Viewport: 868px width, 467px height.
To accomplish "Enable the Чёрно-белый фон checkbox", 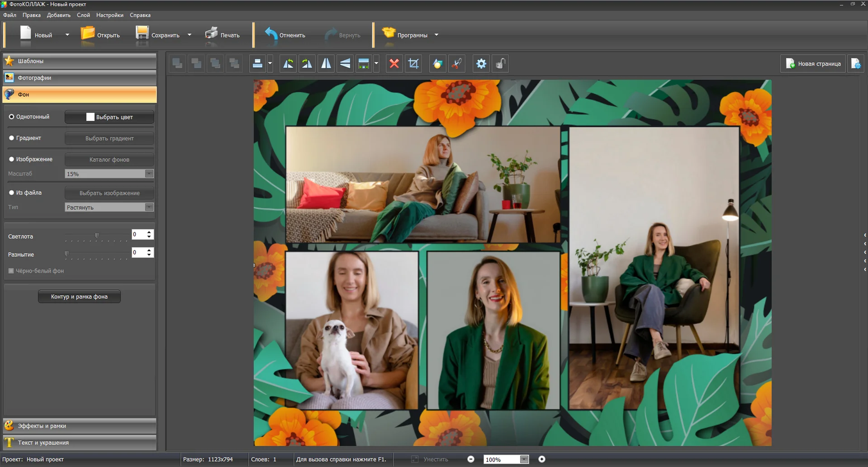I will (11, 271).
